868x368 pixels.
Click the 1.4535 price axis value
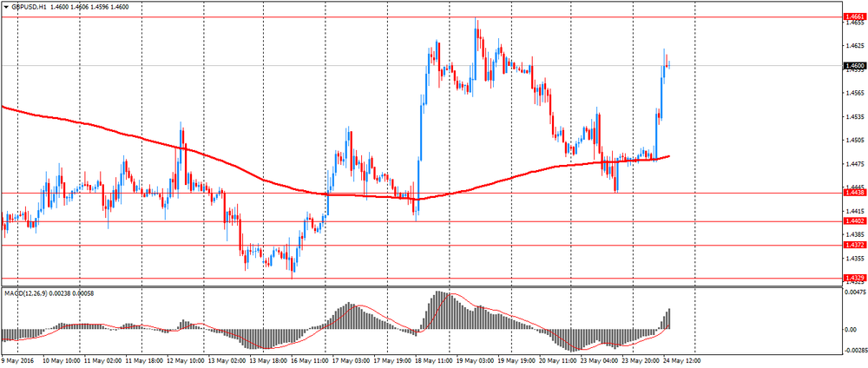pos(854,117)
